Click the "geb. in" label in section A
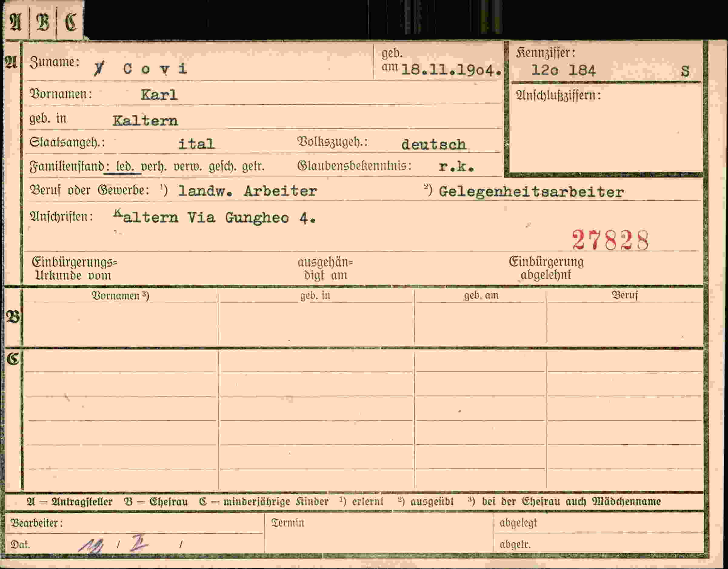This screenshot has width=728, height=569. (x=48, y=119)
